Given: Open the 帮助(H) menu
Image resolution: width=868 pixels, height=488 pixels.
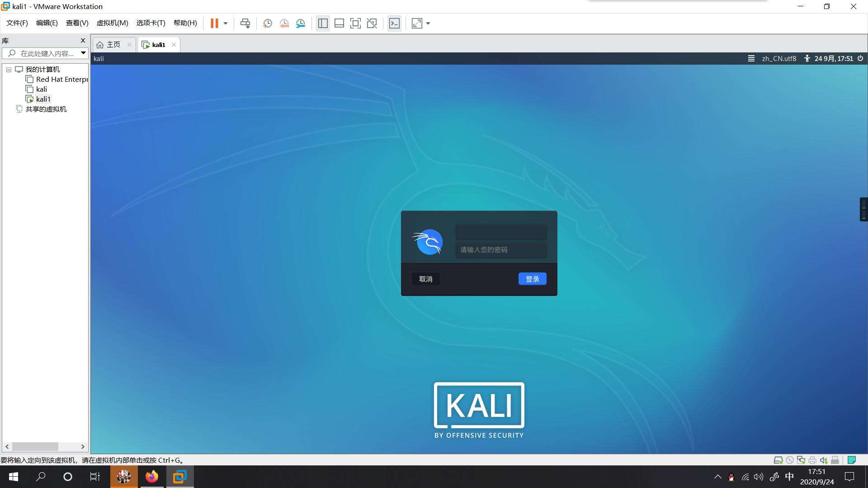Looking at the screenshot, I should (x=185, y=23).
